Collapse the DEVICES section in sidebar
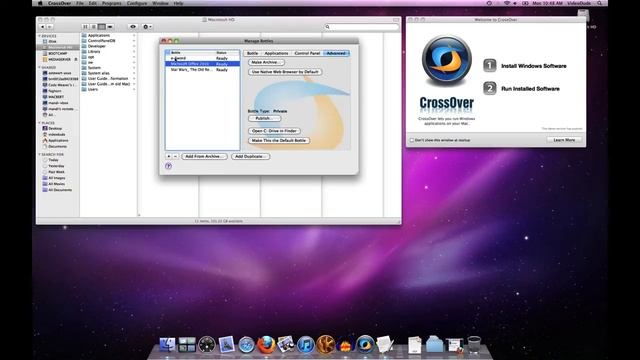640x360 pixels. click(40, 36)
